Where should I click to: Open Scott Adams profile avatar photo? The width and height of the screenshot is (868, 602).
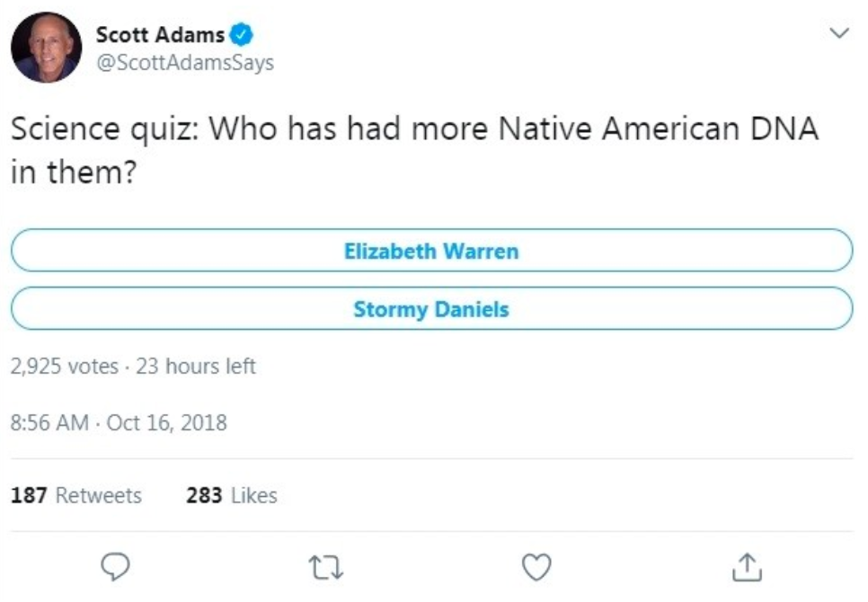pyautogui.click(x=46, y=48)
